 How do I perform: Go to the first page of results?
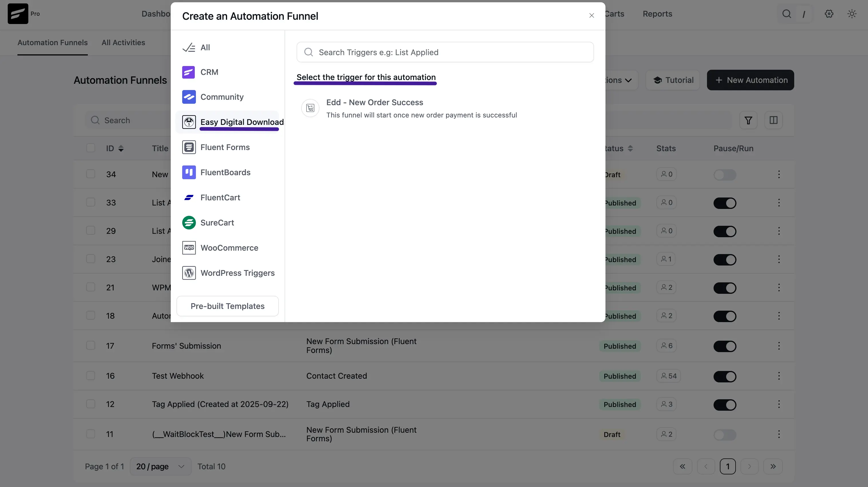coord(682,466)
